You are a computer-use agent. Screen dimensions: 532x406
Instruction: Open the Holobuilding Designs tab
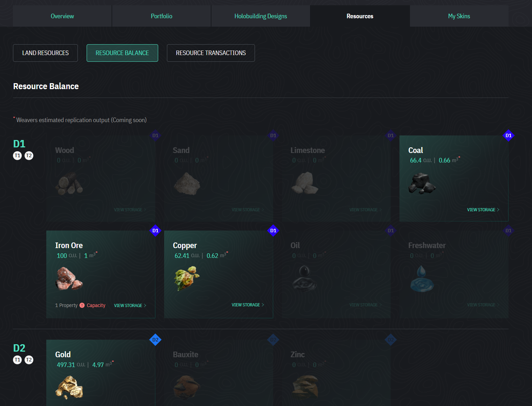click(x=261, y=16)
